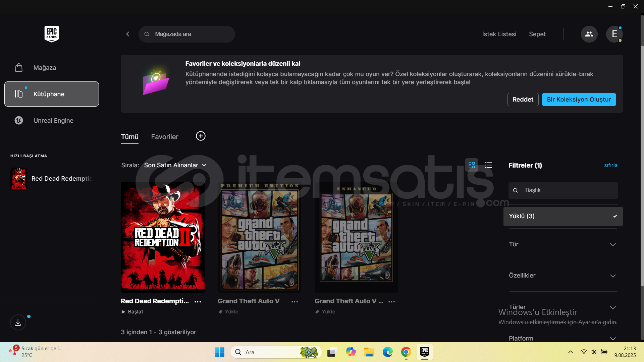
Task: Open Copilot from the taskbar
Action: coord(351,352)
